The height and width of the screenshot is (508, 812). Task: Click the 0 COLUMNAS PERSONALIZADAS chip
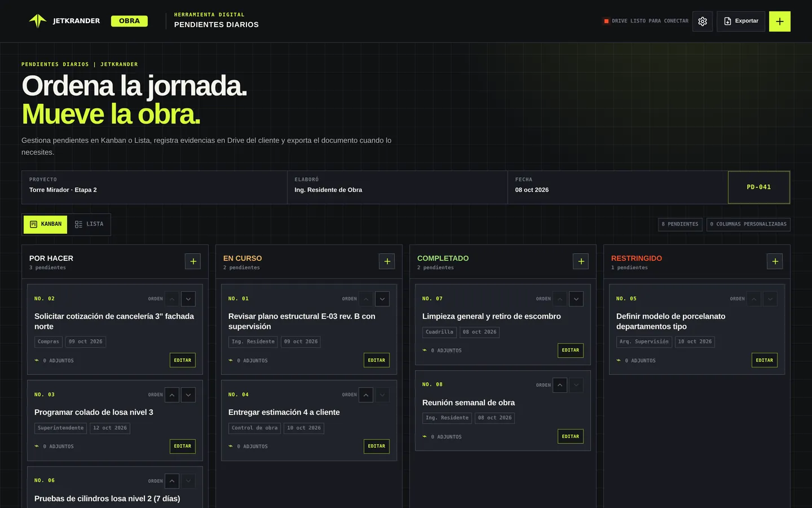pyautogui.click(x=748, y=224)
